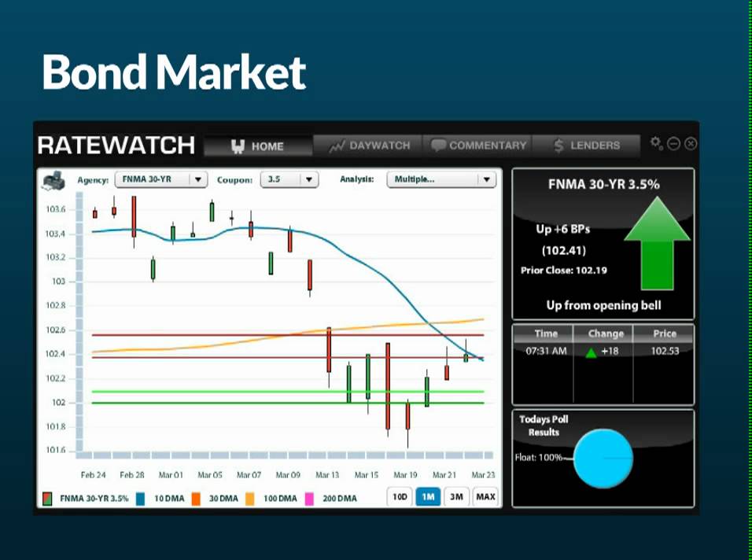Expand the Agency FNMA 30-YR dropdown
752x560 pixels.
[x=161, y=179]
